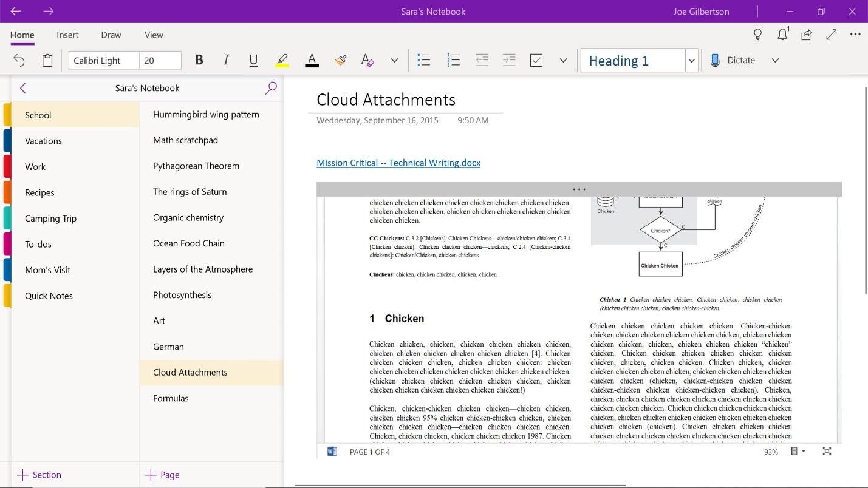Clear all text formatting
Screen dimensions: 868x488
367,60
